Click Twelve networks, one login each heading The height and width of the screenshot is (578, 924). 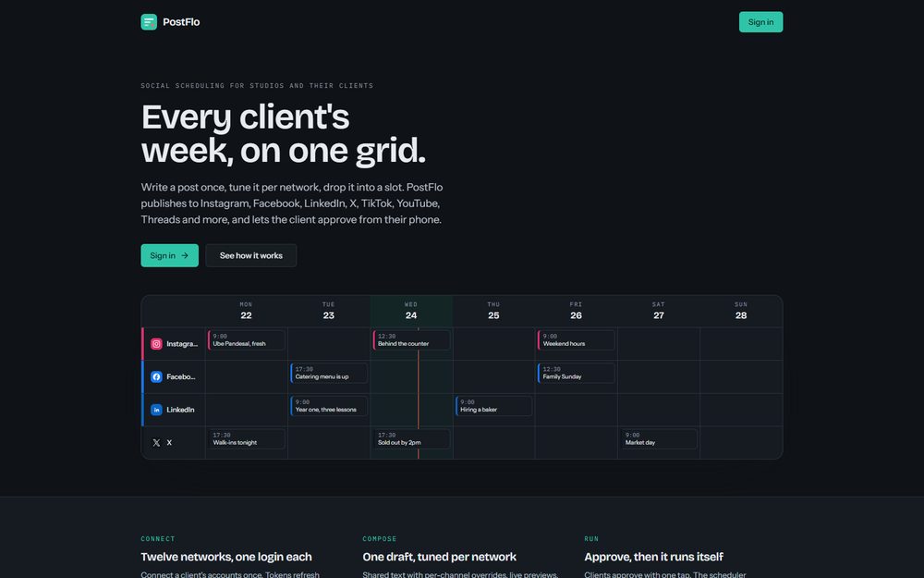coord(226,557)
